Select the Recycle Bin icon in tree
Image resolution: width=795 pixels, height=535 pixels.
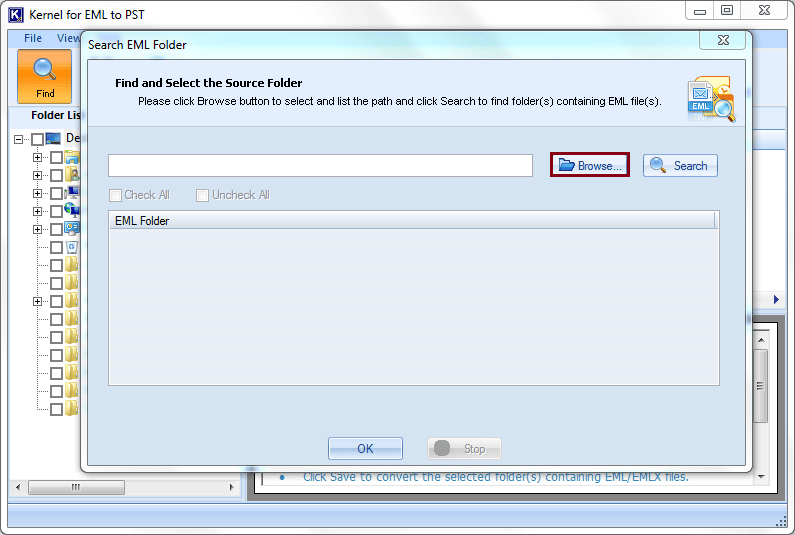[72, 247]
